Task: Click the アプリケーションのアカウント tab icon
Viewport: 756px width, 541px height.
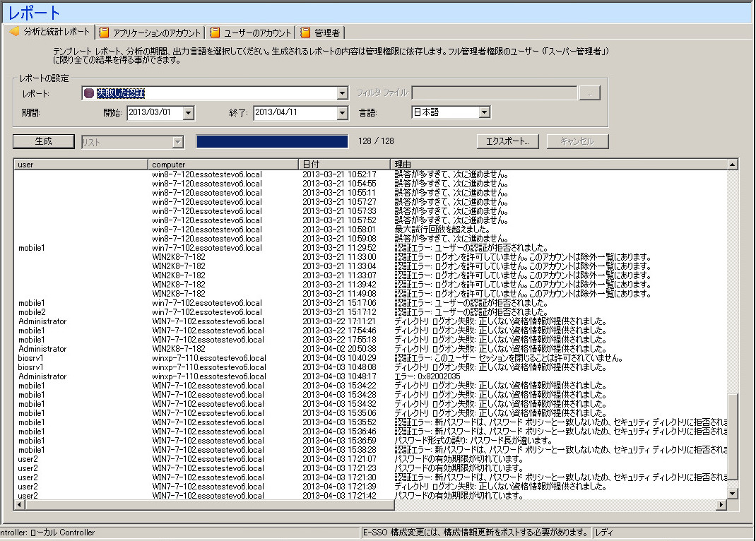Action: [105, 32]
